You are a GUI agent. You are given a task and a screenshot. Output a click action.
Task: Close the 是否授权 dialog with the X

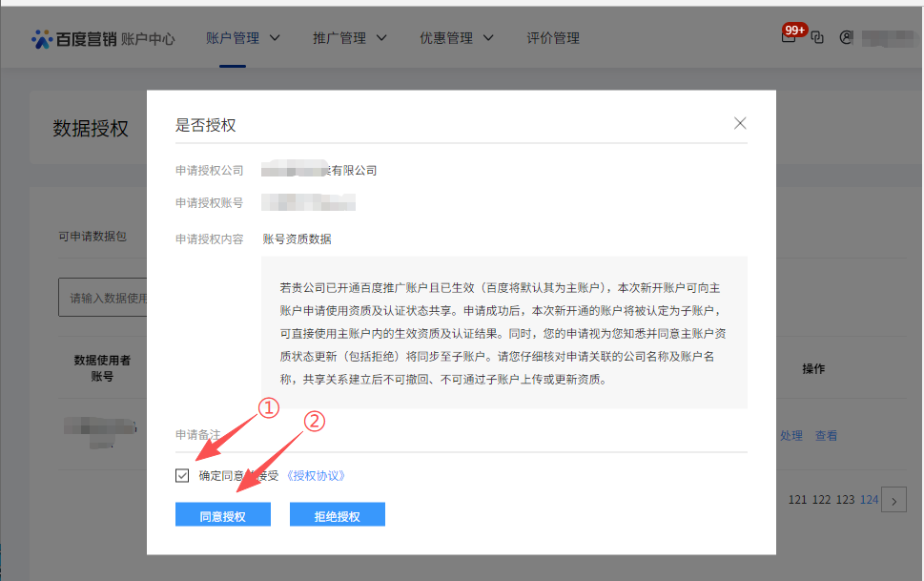[740, 123]
